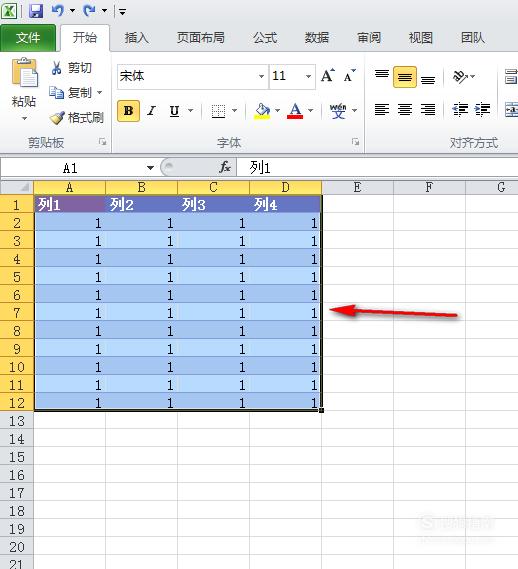This screenshot has width=518, height=569.
Task: Click the text orientation icon
Action: click(x=460, y=77)
